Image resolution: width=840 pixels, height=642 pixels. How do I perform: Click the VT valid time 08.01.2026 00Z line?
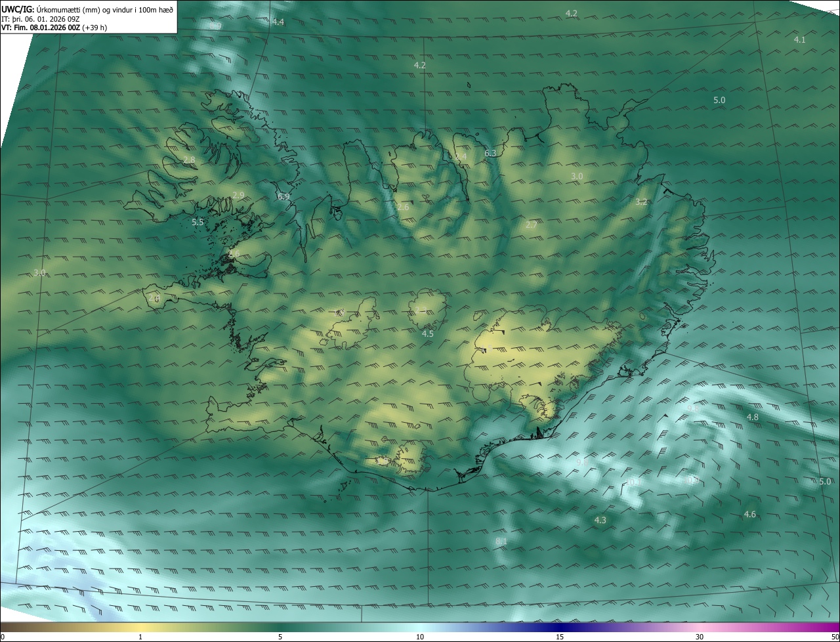(54, 28)
